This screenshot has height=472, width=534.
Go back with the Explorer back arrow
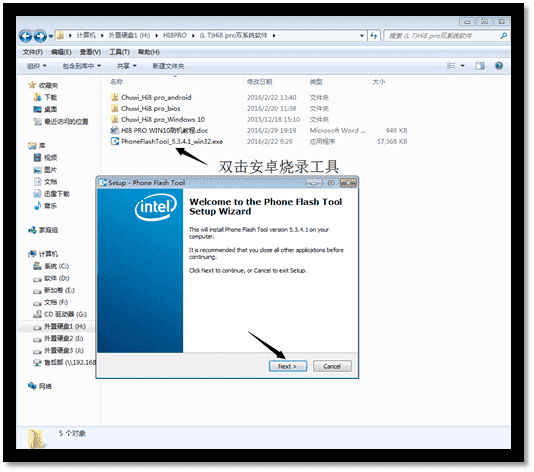26,36
